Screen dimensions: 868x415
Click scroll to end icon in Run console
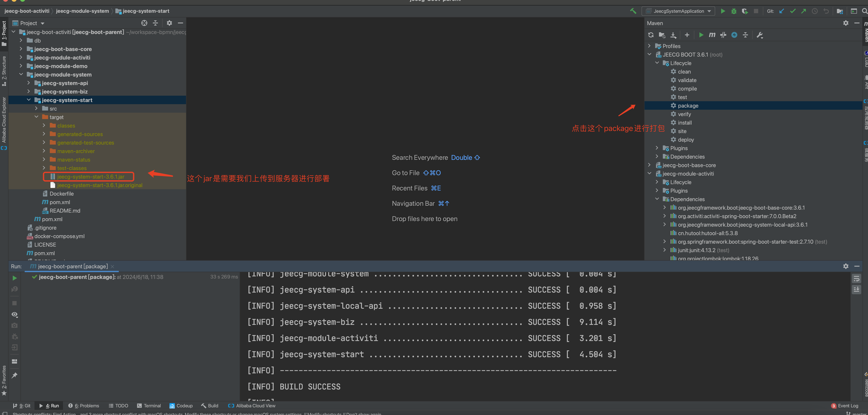pos(856,290)
